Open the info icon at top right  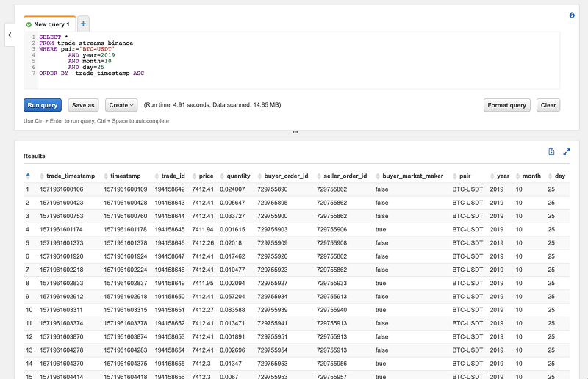572,15
